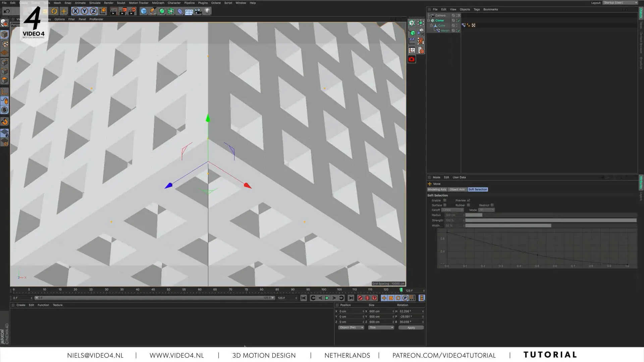Click the Undo arrow icon
The image size is (644, 362).
[7, 11]
